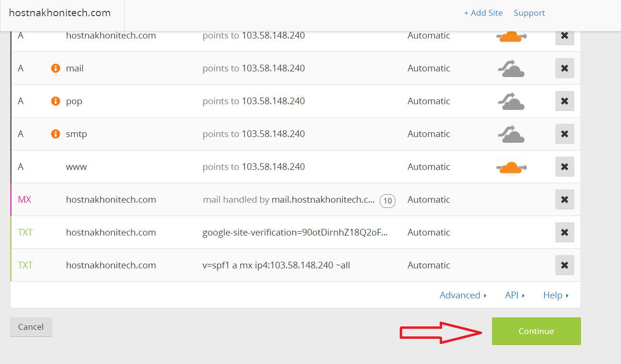The height and width of the screenshot is (364, 621).
Task: Toggle the grey cloud for pop record
Action: [511, 101]
